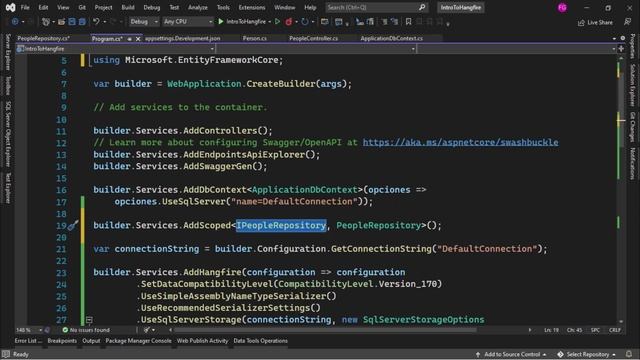Click the document tabs settings gear icon

point(623,38)
